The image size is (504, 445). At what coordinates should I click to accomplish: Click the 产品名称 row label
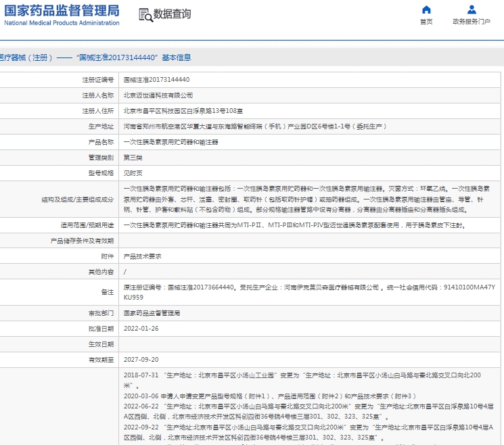point(101,142)
